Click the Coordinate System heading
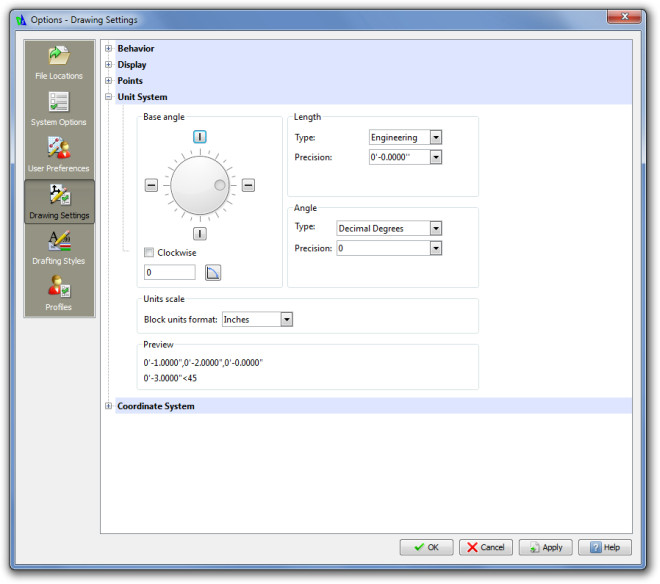 (156, 406)
